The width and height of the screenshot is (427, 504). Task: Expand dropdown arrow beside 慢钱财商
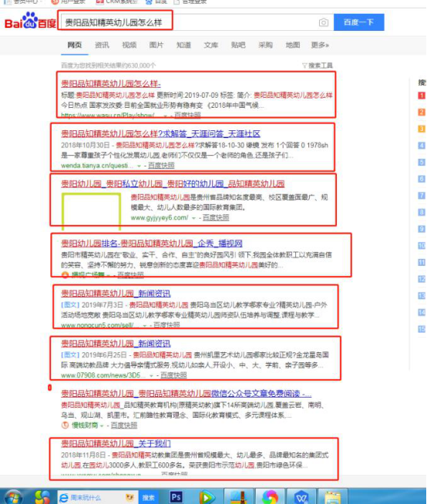[102, 425]
